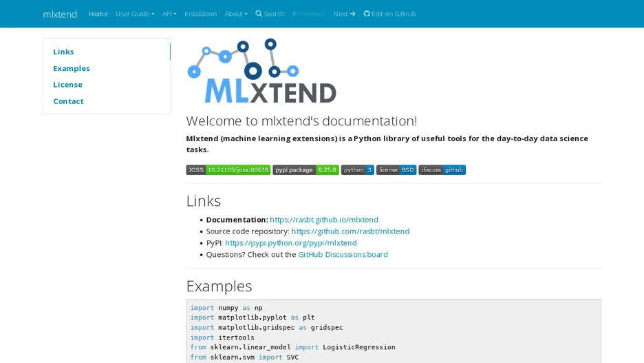The width and height of the screenshot is (644, 363).
Task: Open the GitHub Discussions board link
Action: tap(343, 254)
